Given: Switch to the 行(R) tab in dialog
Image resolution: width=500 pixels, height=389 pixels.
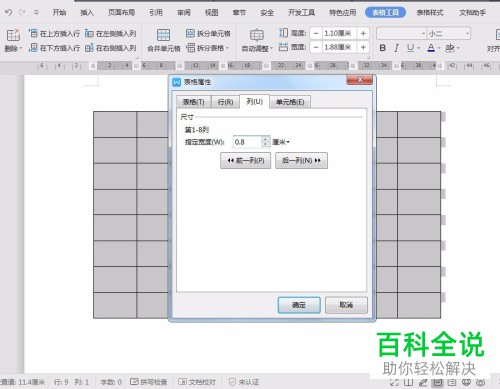Looking at the screenshot, I should pyautogui.click(x=225, y=102).
